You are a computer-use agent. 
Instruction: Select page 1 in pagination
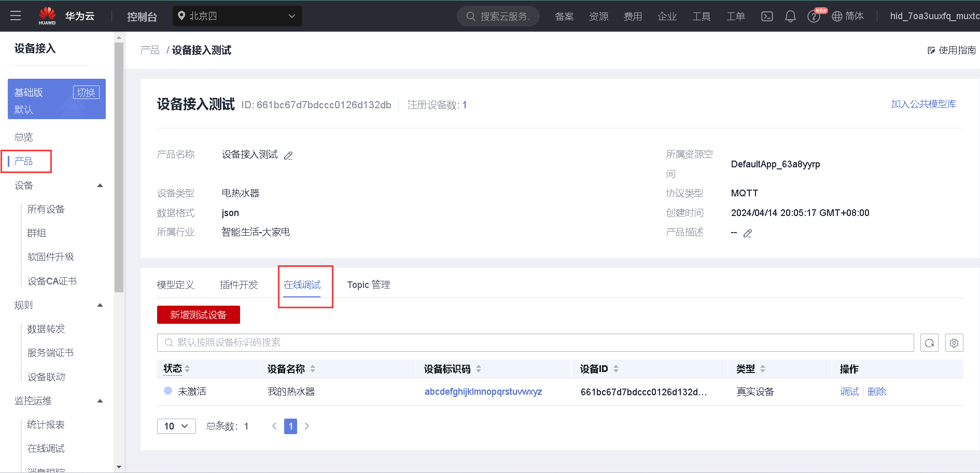(x=290, y=426)
